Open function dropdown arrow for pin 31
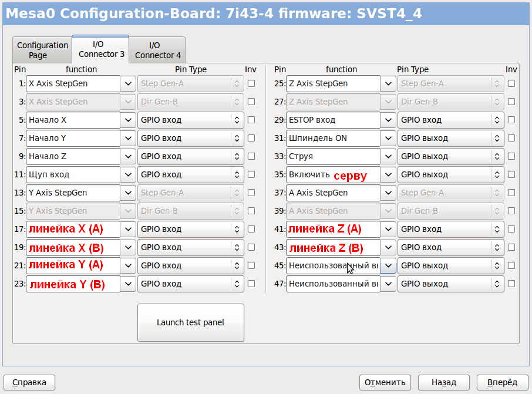Image resolution: width=532 pixels, height=394 pixels. [388, 138]
